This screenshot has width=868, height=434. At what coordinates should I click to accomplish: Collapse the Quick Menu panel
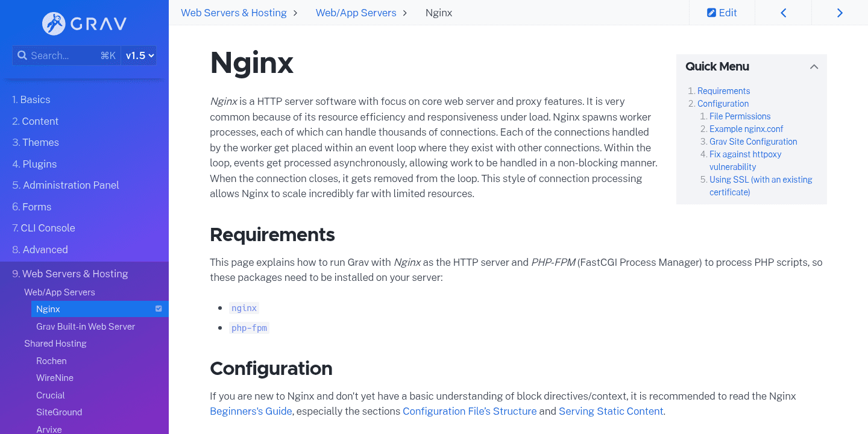pyautogui.click(x=814, y=67)
